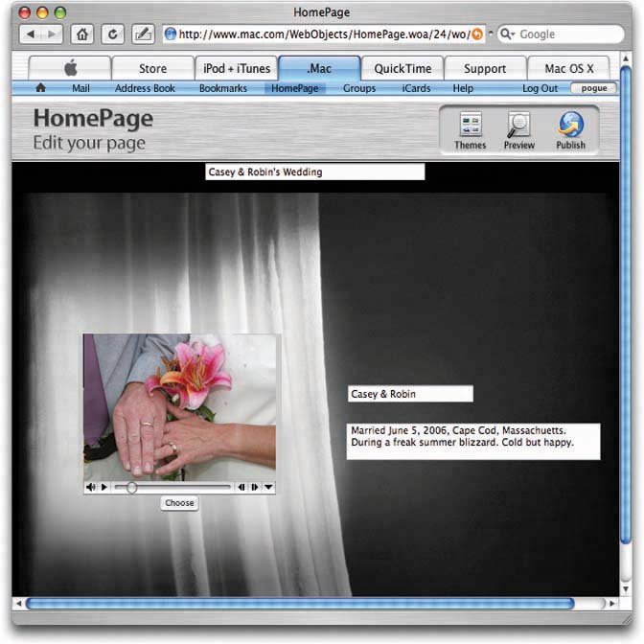Click the vertical scrollbar thumb
Image resolution: width=644 pixels, height=644 pixels.
point(626,305)
